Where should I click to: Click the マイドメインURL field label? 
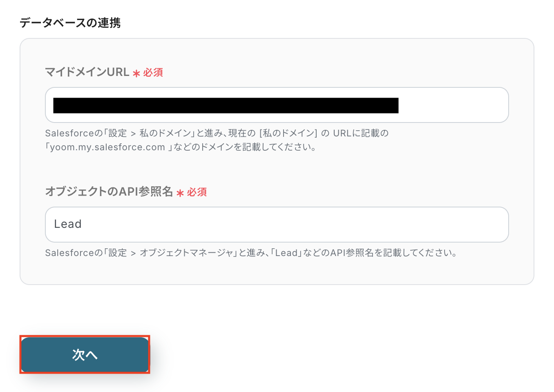(x=87, y=72)
